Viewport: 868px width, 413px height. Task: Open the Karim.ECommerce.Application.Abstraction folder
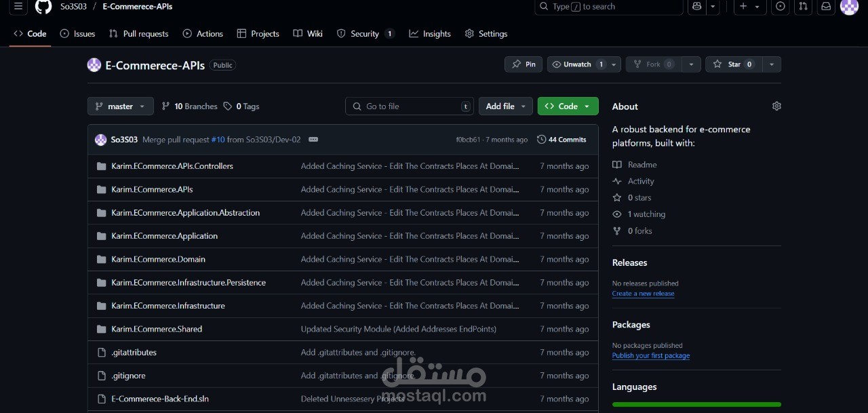click(186, 213)
